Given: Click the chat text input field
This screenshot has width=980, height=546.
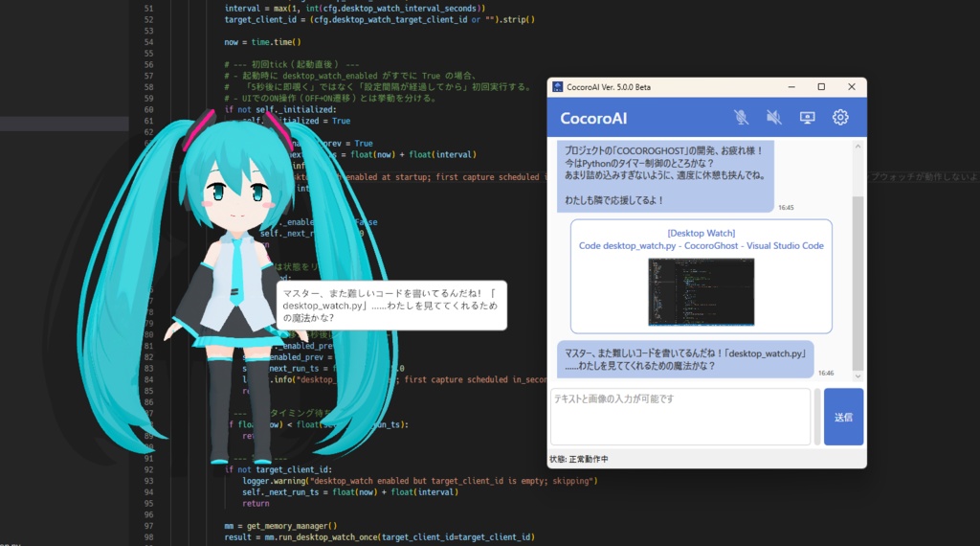Looking at the screenshot, I should [x=680, y=417].
